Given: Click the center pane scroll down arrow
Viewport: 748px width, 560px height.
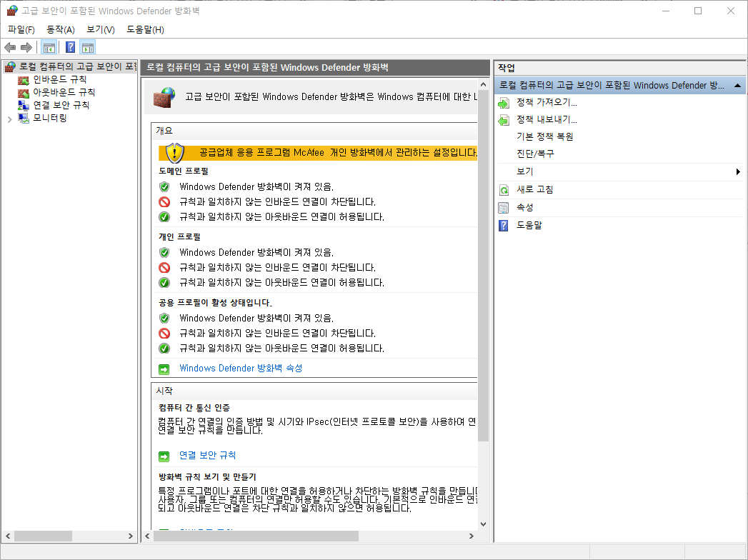Looking at the screenshot, I should click(x=483, y=524).
